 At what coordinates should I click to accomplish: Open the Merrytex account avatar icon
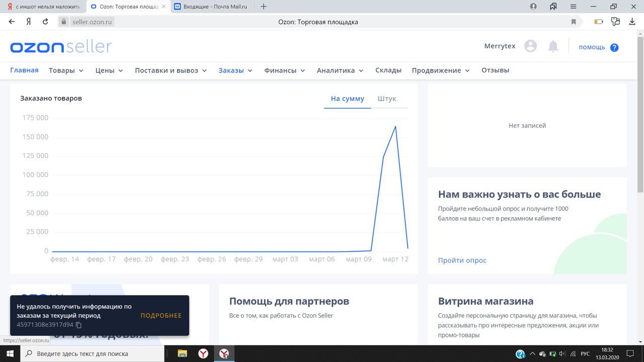click(x=530, y=46)
